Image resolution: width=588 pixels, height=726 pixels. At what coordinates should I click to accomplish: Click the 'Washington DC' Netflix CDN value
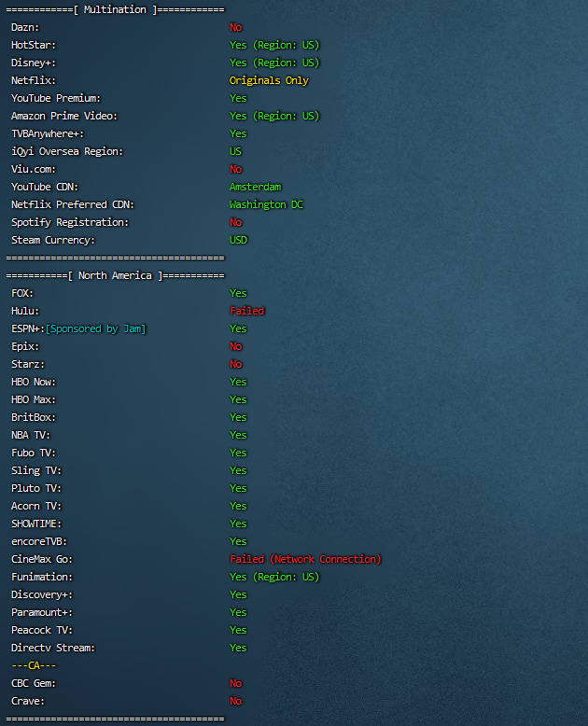(267, 204)
